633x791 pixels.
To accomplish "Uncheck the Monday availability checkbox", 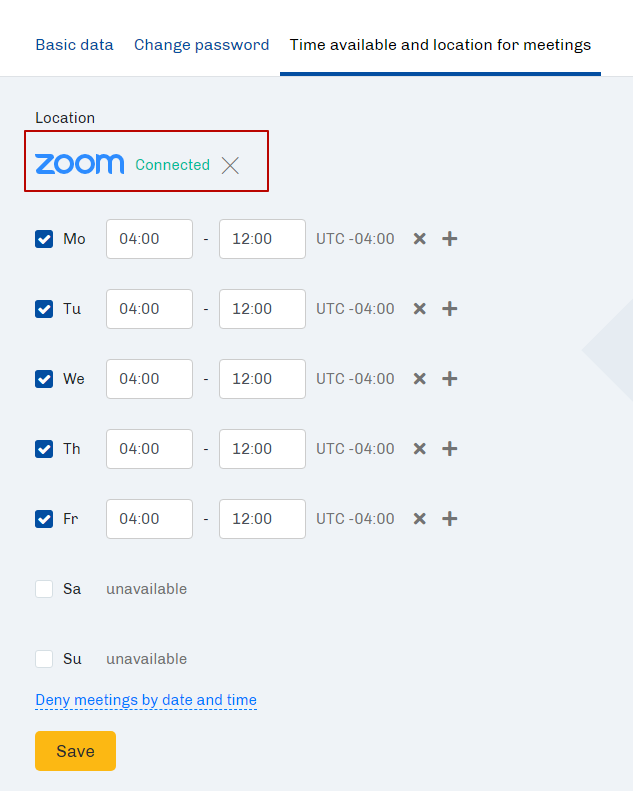I will (x=44, y=239).
